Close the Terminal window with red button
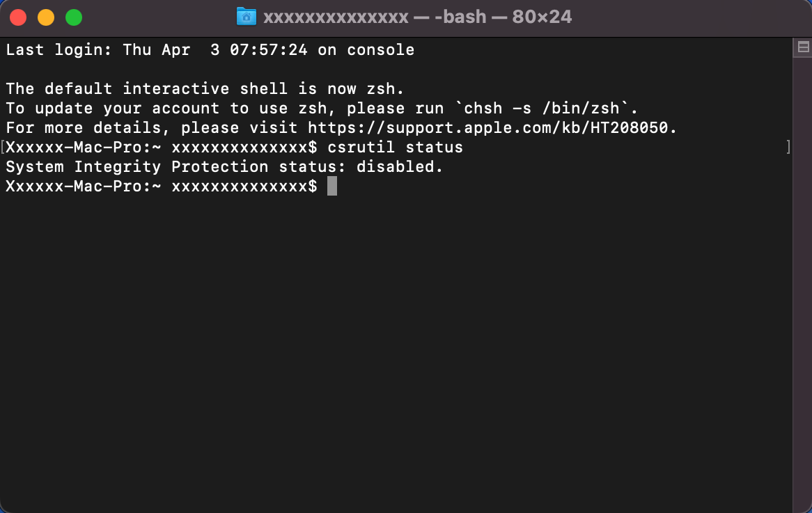Image resolution: width=812 pixels, height=513 pixels. [x=18, y=17]
